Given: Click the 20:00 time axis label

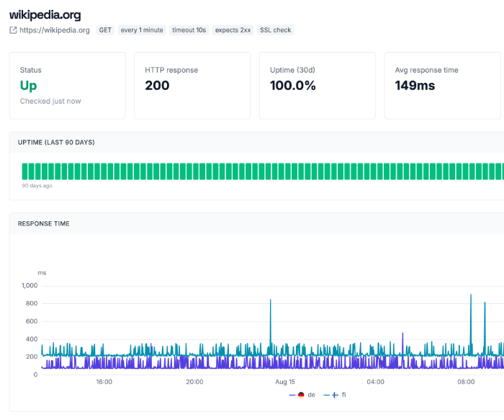Looking at the screenshot, I should [194, 382].
